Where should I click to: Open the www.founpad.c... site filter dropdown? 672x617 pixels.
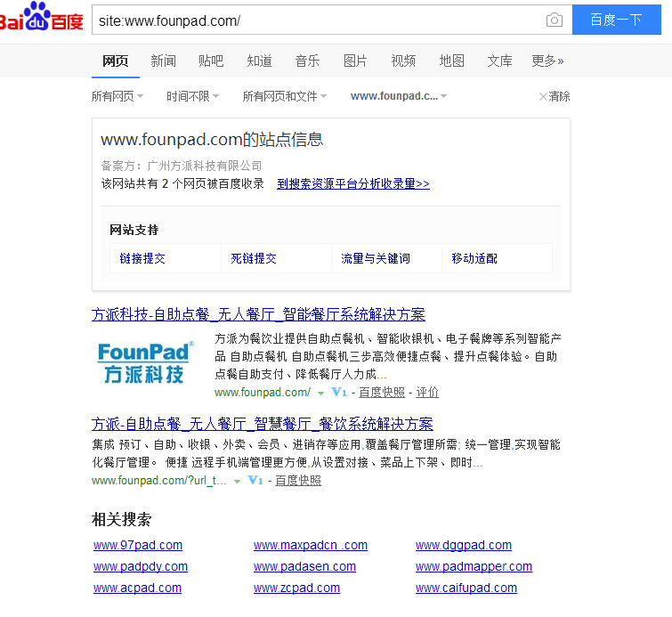(x=398, y=96)
